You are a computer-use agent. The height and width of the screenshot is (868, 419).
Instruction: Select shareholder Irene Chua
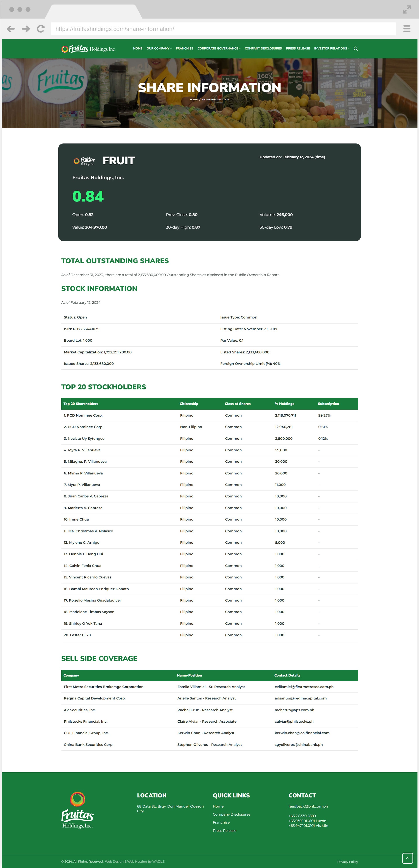coord(76,519)
